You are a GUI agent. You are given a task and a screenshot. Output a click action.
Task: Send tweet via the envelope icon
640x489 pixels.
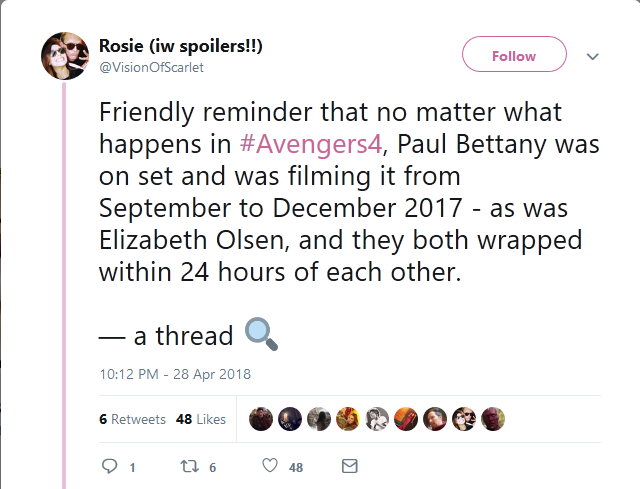pyautogui.click(x=349, y=466)
